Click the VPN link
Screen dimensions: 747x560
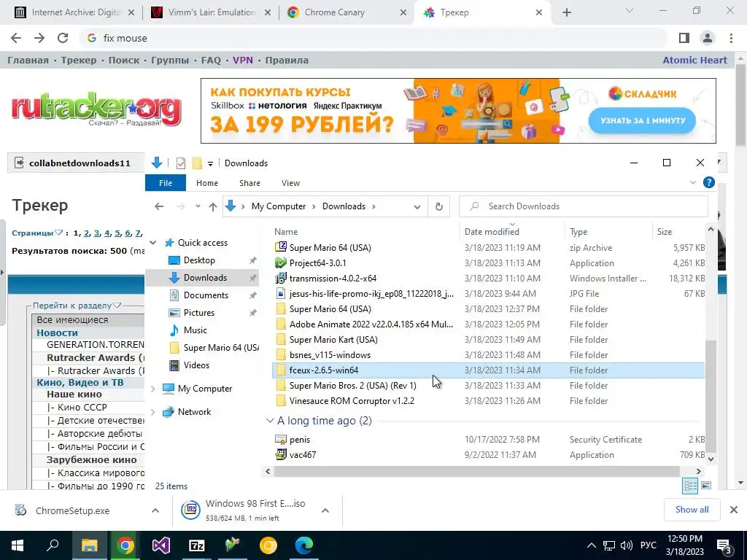(243, 61)
